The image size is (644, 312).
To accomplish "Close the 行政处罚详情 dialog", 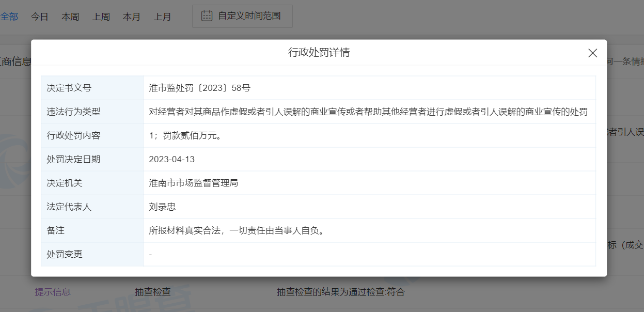I will [x=593, y=53].
